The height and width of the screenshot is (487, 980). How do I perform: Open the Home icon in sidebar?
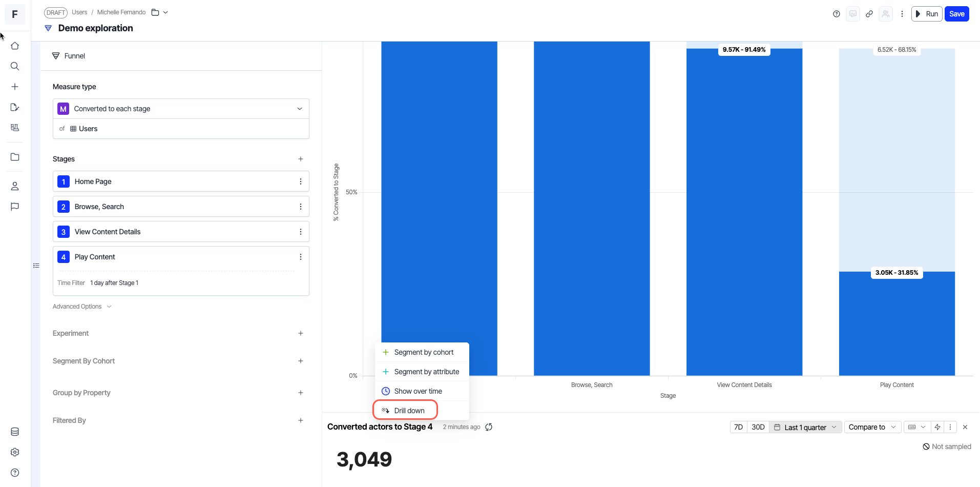point(15,46)
